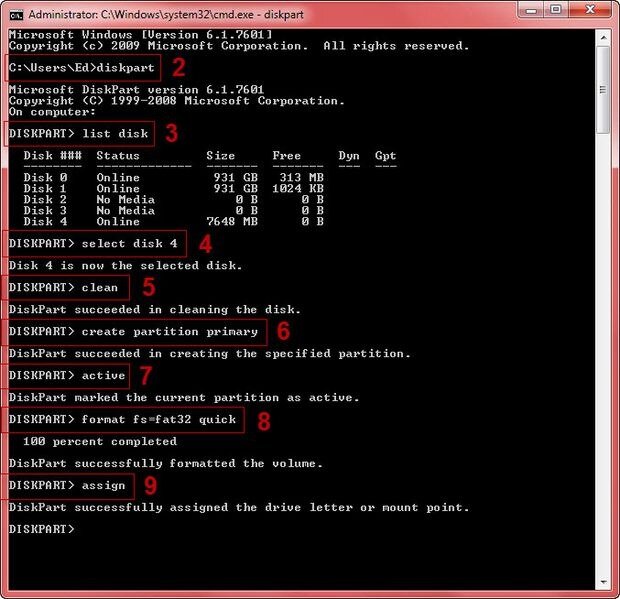Image resolution: width=620 pixels, height=599 pixels.
Task: Click the 'C:\Users\Ed>diskpart' command line
Action: pyautogui.click(x=81, y=68)
